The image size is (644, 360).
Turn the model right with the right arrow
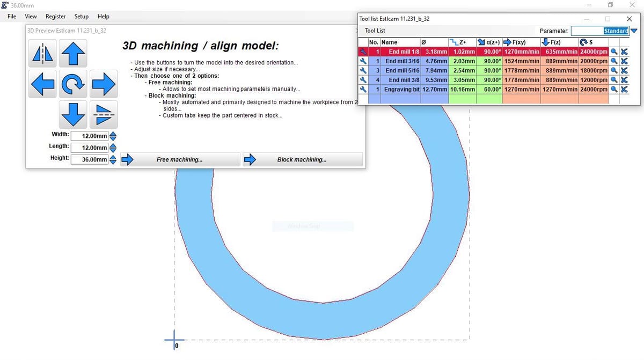pyautogui.click(x=104, y=84)
